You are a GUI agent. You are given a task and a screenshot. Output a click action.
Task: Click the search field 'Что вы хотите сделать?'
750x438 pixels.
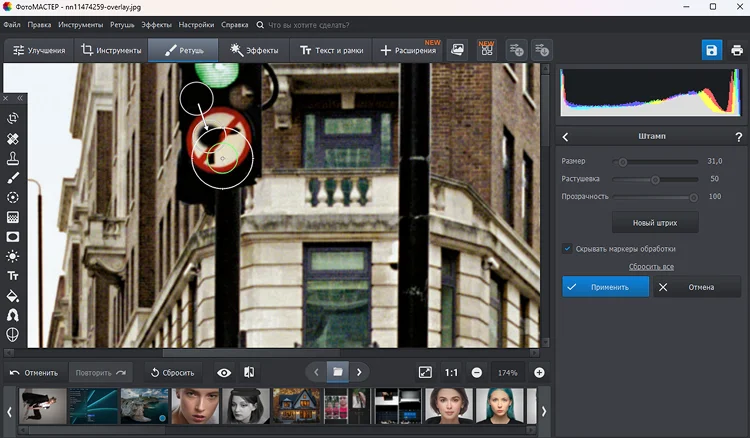click(x=309, y=25)
